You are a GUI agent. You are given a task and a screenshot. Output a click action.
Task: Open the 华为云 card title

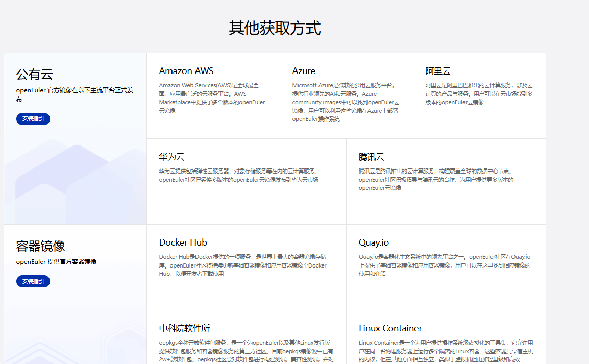171,157
